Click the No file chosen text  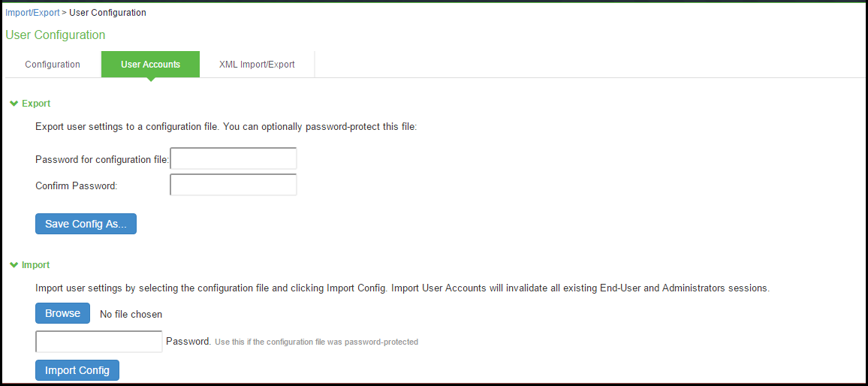point(131,315)
